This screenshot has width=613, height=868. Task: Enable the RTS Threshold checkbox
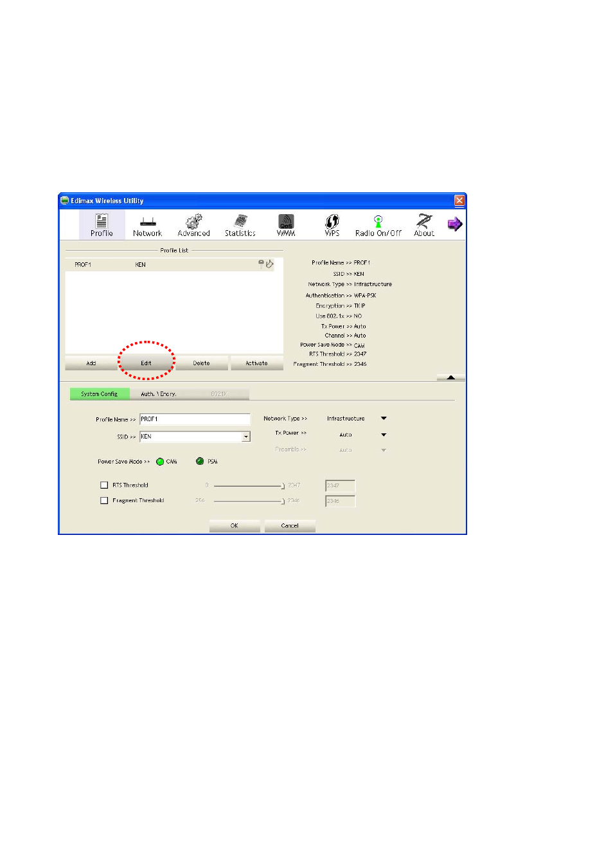click(104, 485)
